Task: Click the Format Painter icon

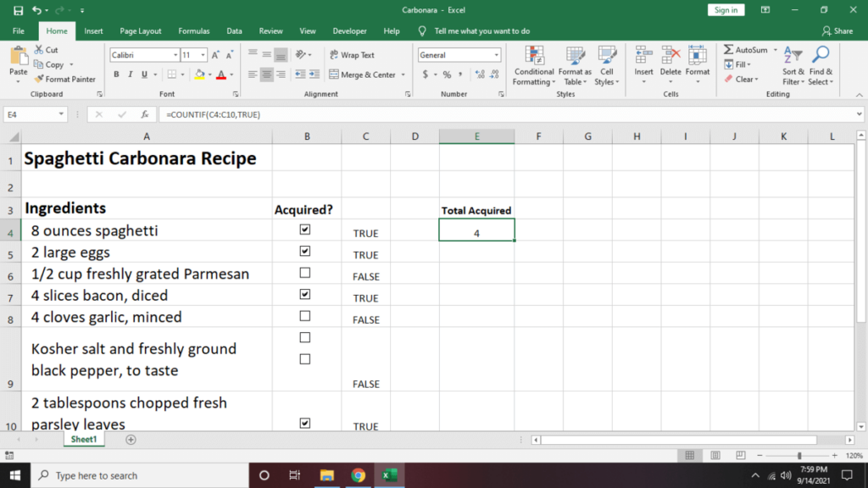Action: pos(40,79)
